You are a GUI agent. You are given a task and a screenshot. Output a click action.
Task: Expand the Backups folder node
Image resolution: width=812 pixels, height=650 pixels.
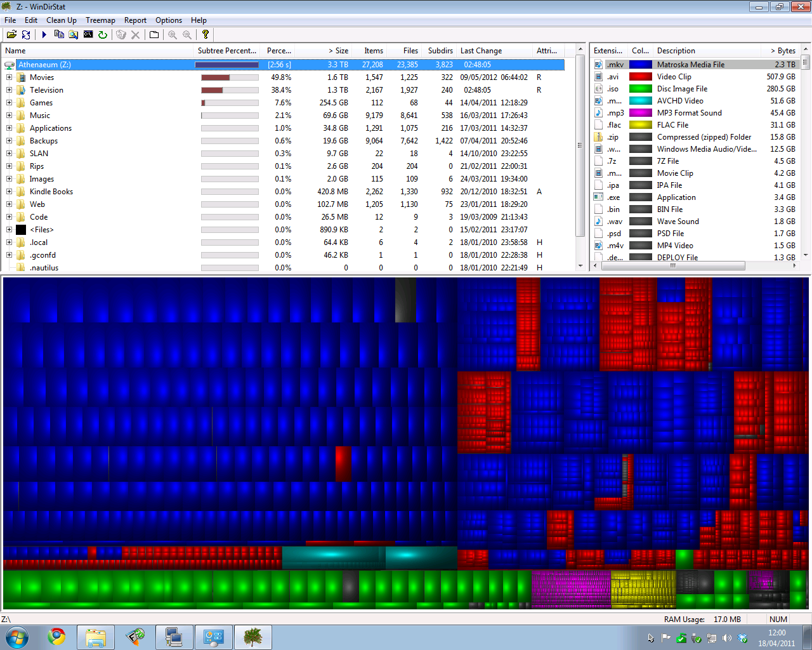(x=9, y=141)
